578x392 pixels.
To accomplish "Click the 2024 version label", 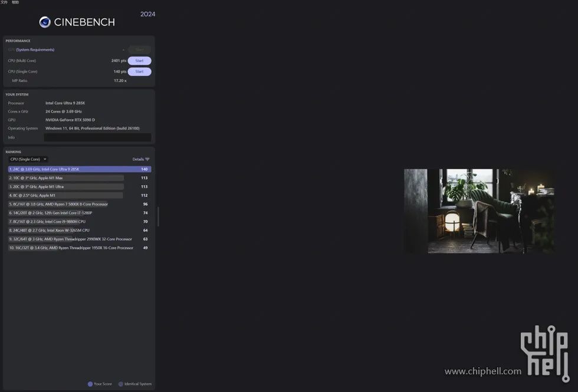I will tap(148, 14).
